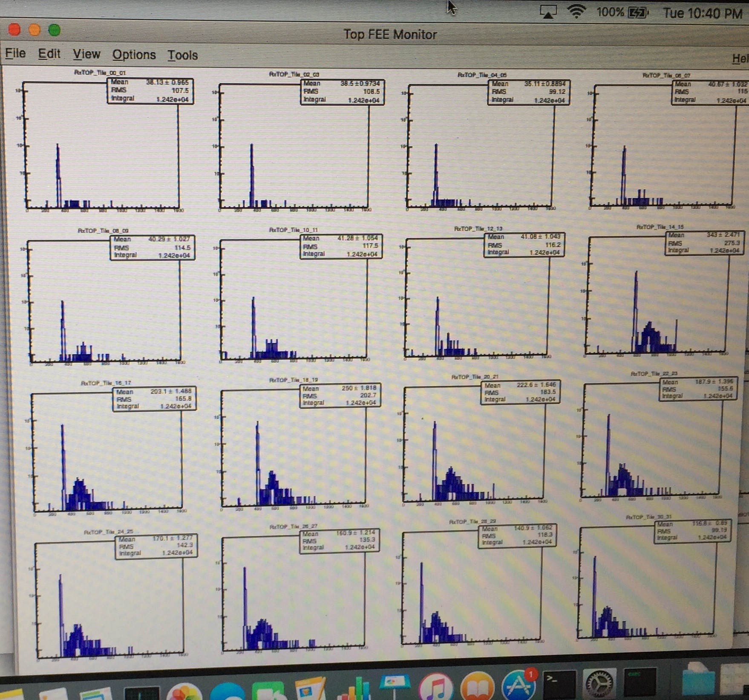This screenshot has height=700, width=749.
Task: Select the RxTOP_Tile_30_31 histogram plot area
Action: tap(648, 583)
